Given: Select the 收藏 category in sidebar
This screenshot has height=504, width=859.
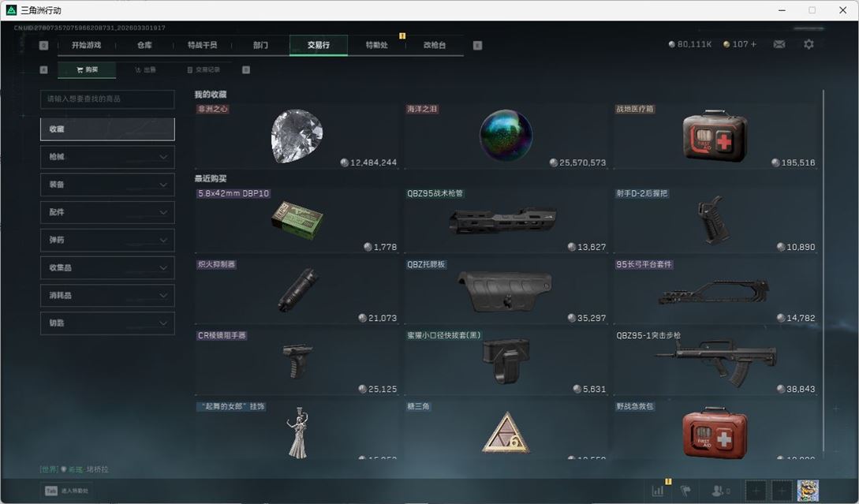Looking at the screenshot, I should [x=106, y=129].
